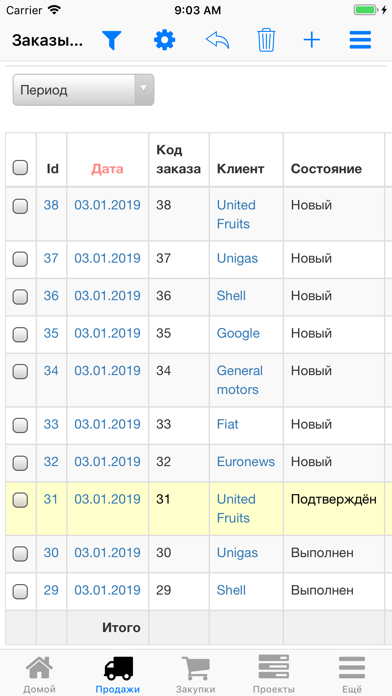Tick the checkbox for order 31
Image resolution: width=392 pixels, height=696 pixels.
[x=20, y=500]
